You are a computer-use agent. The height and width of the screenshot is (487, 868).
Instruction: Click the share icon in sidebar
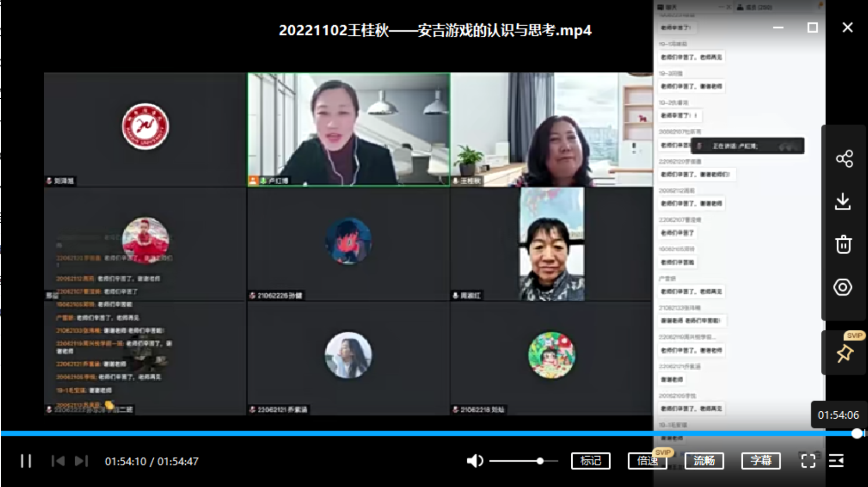click(844, 159)
